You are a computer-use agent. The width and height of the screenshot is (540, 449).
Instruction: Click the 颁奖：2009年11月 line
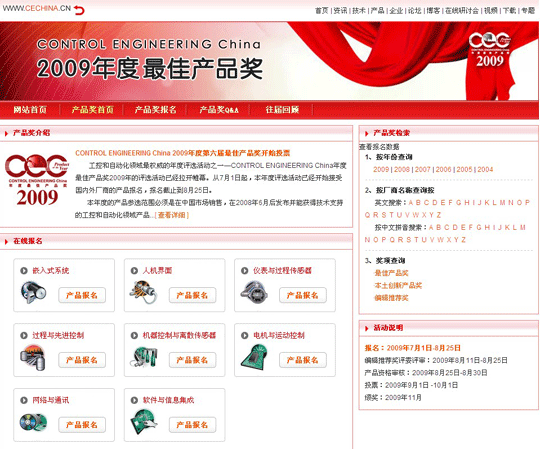(x=393, y=397)
